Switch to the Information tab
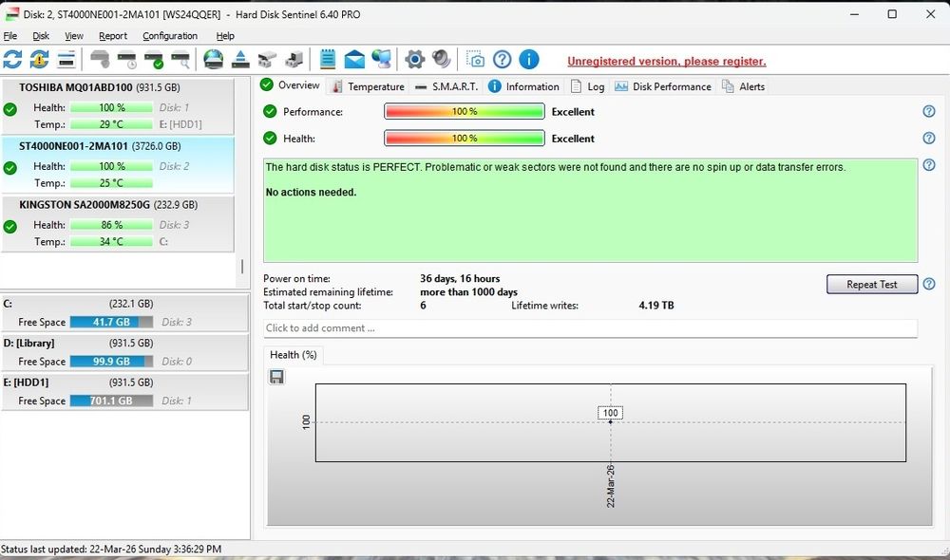950x560 pixels. 524,86
